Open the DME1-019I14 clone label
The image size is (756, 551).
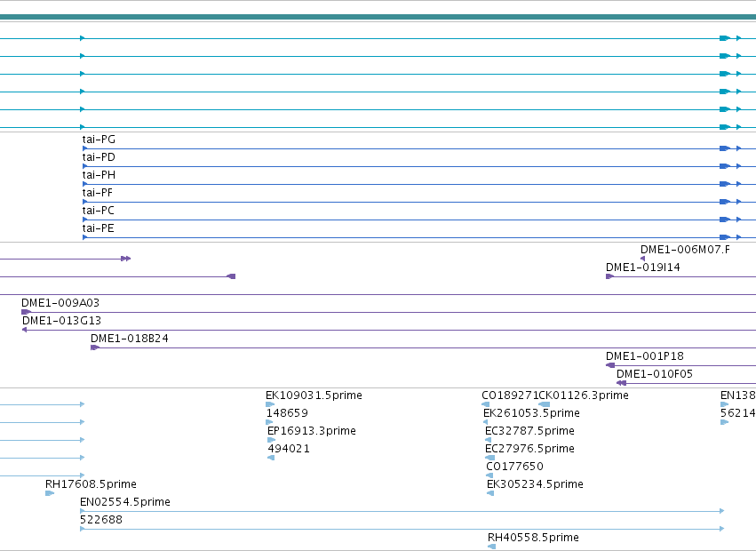coord(643,268)
